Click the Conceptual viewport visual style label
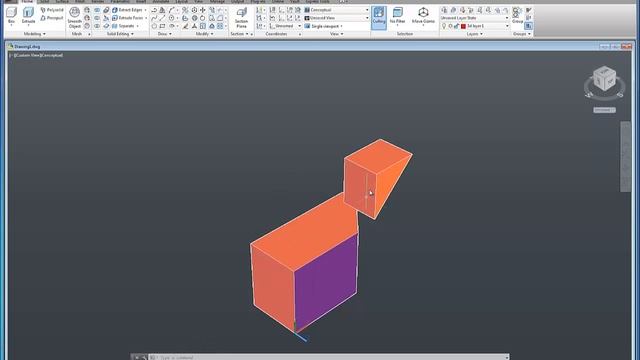The image size is (640, 360). tap(51, 55)
